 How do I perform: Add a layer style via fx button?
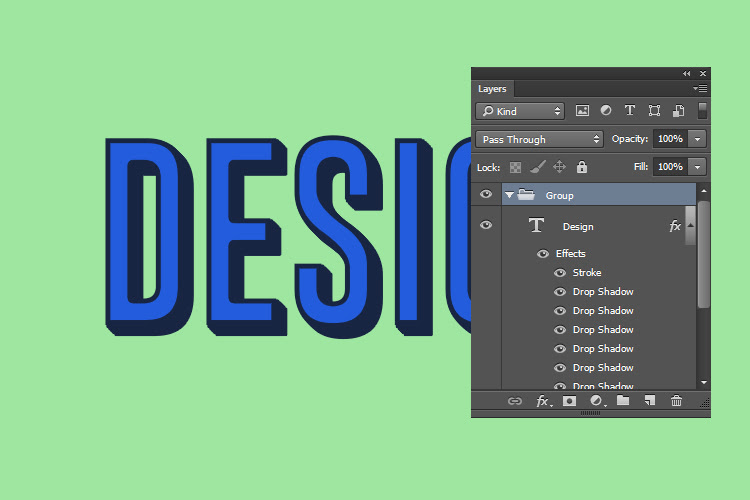[x=543, y=401]
